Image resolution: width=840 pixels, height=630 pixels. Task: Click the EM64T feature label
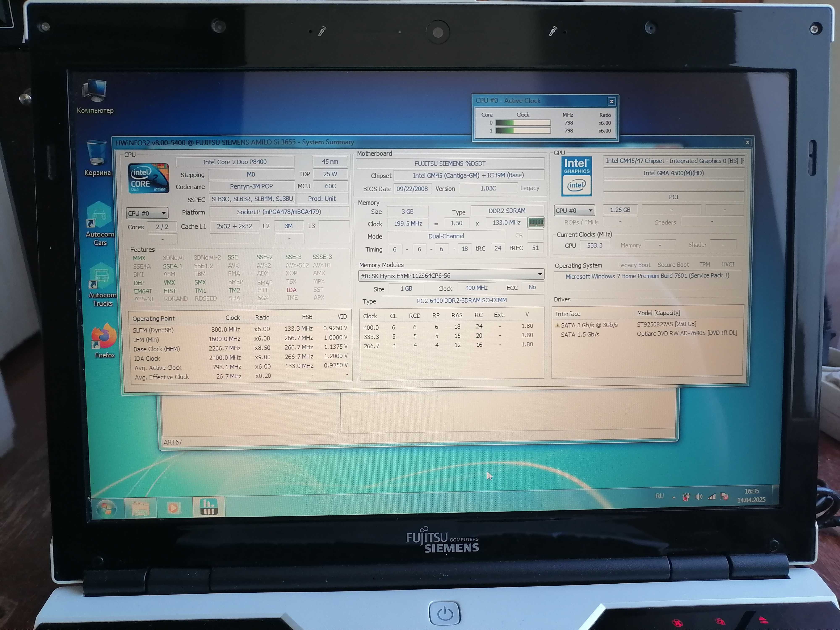[143, 291]
